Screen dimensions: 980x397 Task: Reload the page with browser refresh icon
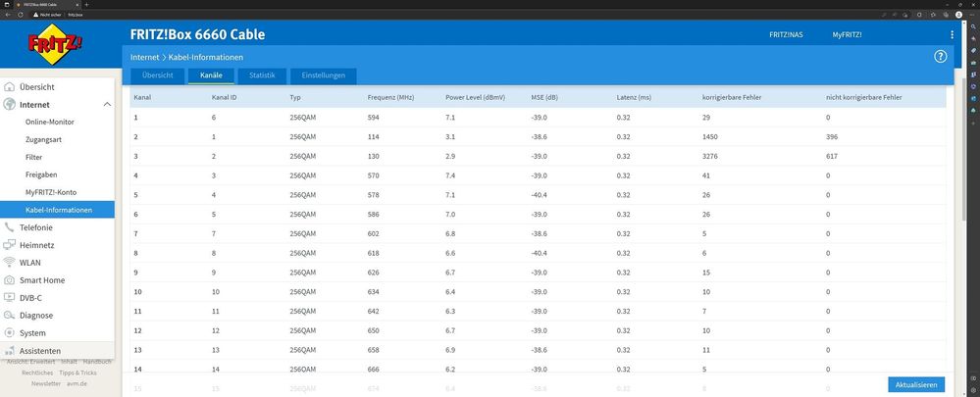point(21,15)
